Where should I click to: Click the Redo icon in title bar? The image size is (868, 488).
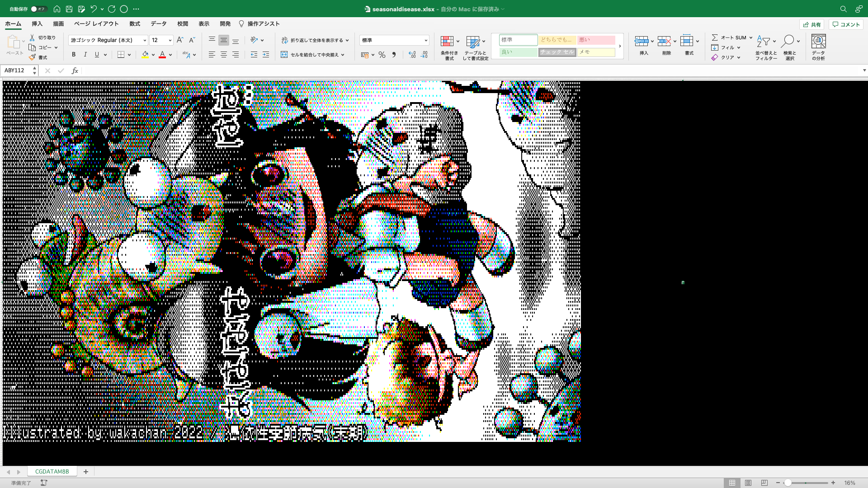pyautogui.click(x=112, y=9)
